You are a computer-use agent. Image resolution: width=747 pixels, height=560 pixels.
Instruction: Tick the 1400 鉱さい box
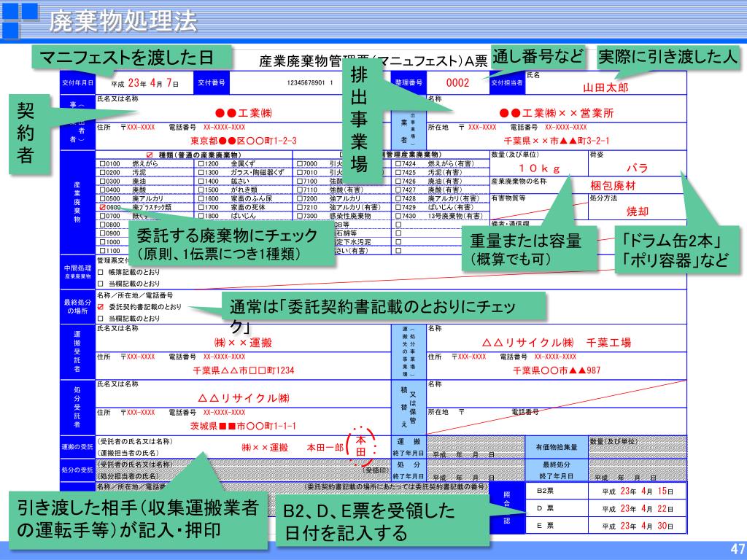tap(201, 182)
